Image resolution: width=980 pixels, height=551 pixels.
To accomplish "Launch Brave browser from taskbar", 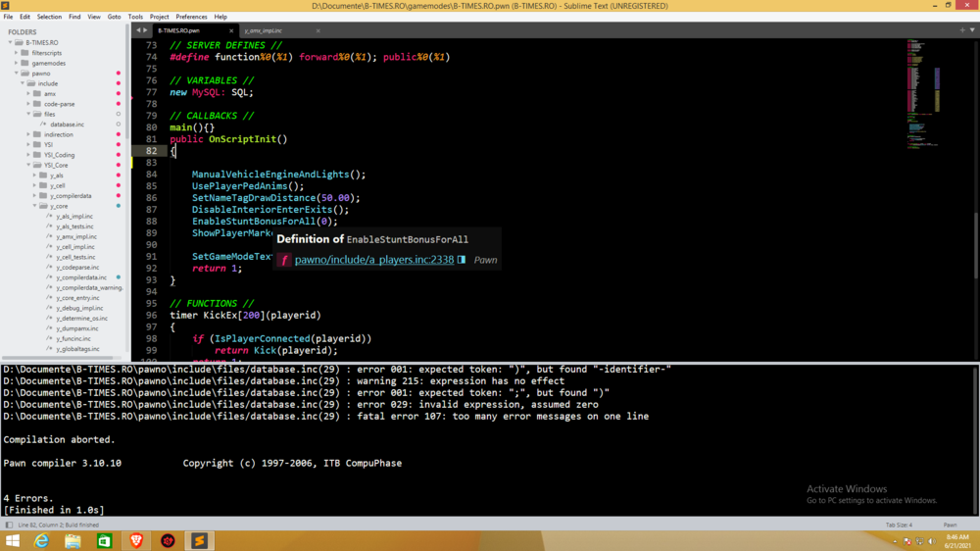I will click(136, 541).
